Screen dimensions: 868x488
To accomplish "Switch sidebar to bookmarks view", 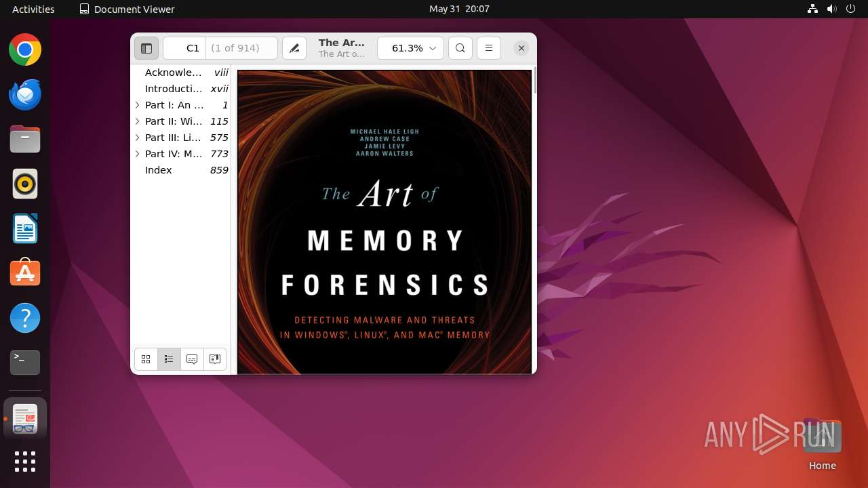I will pyautogui.click(x=215, y=359).
